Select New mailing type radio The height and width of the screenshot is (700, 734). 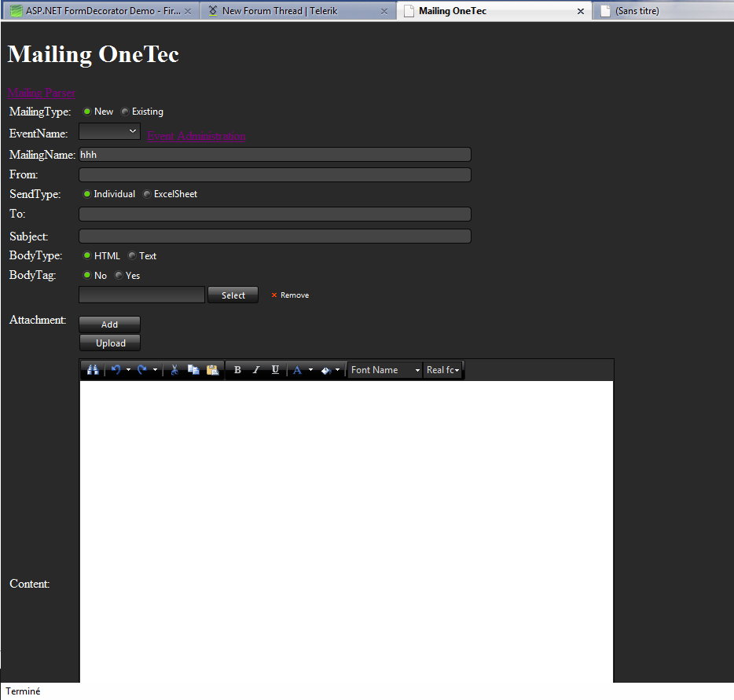click(x=86, y=112)
